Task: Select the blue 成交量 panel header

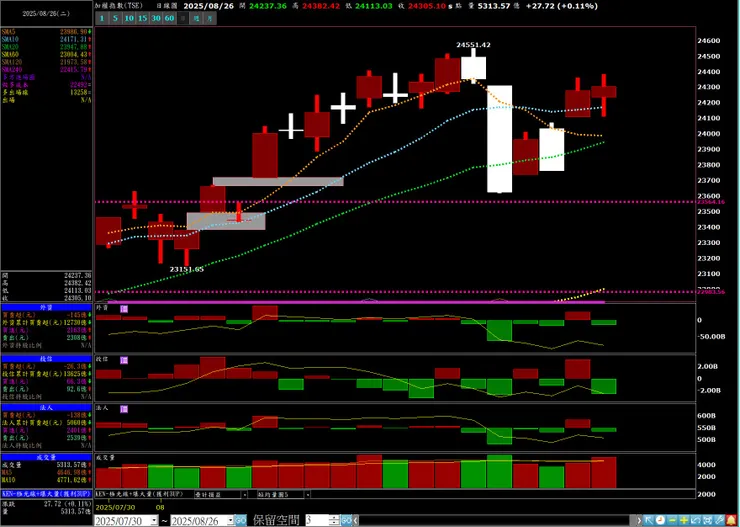Action: (x=46, y=457)
